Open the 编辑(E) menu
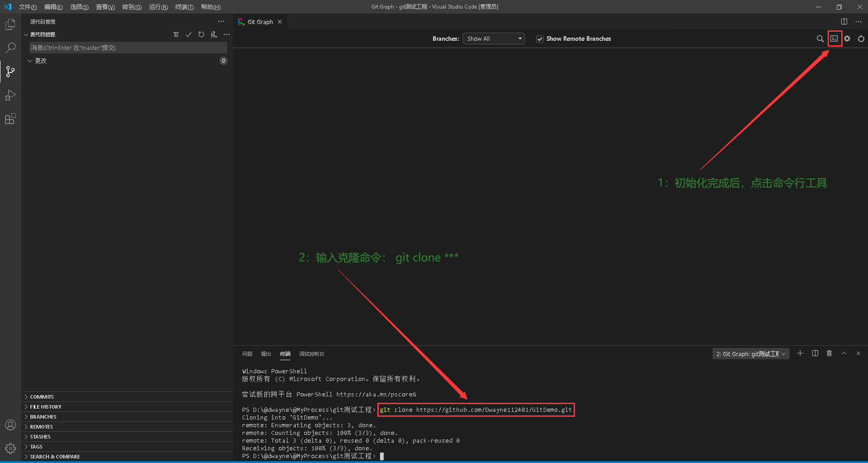The image size is (868, 463). click(x=54, y=7)
